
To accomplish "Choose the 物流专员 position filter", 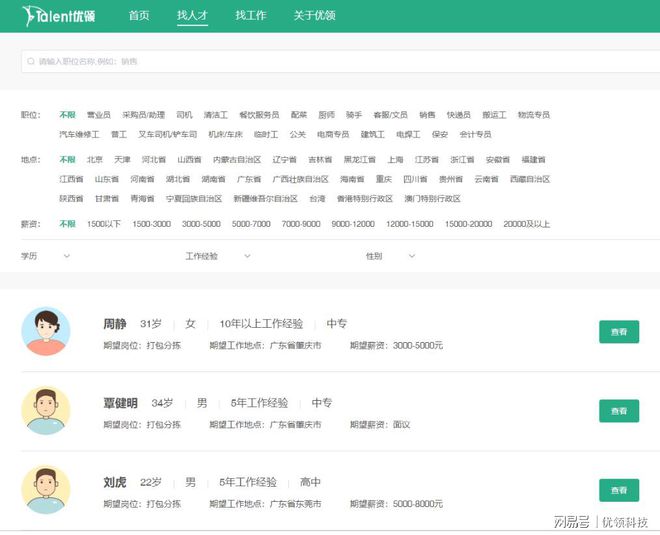I will pyautogui.click(x=534, y=114).
